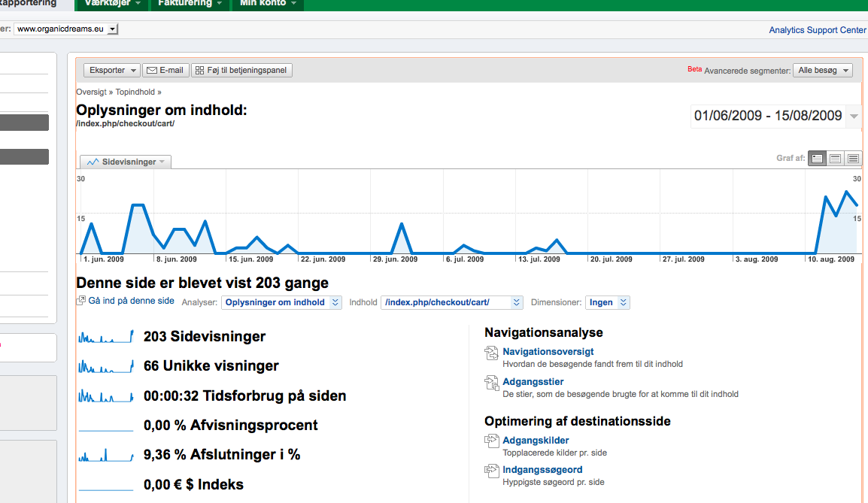Click the Adgangskilder report icon
Viewport: 868px width, 503px height.
pos(492,441)
